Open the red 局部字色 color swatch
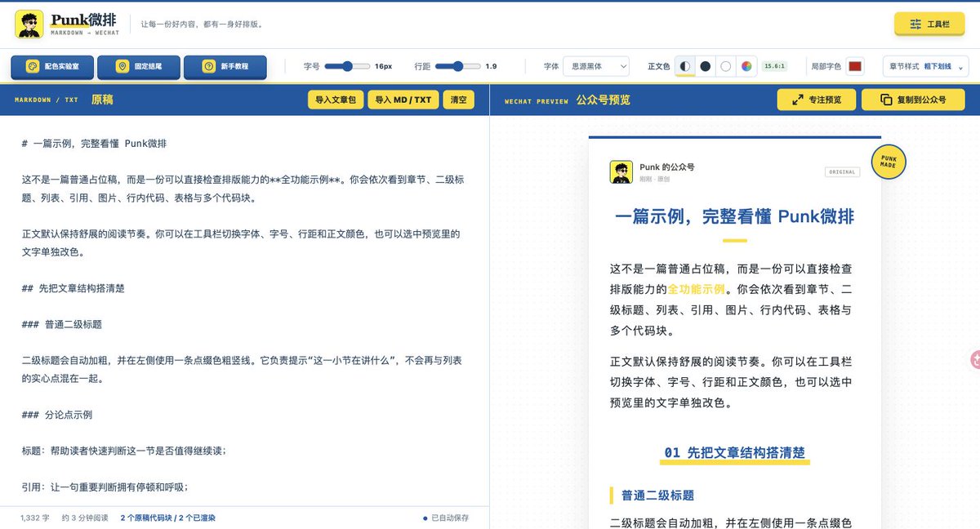The image size is (980, 529). click(x=855, y=66)
